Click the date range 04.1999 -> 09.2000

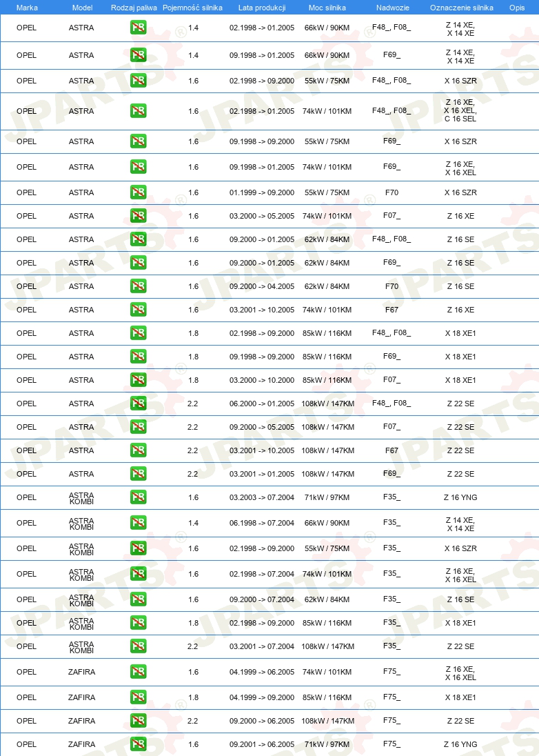(262, 697)
